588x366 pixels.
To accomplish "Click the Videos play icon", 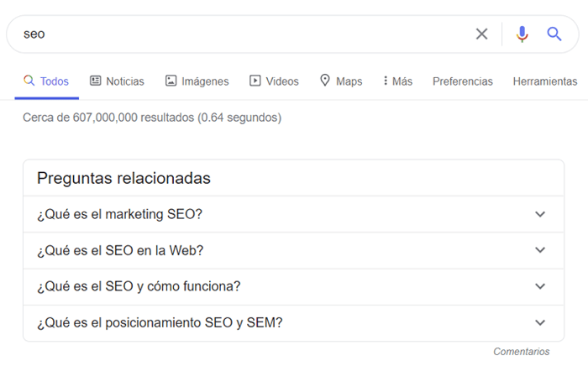I will pos(255,81).
